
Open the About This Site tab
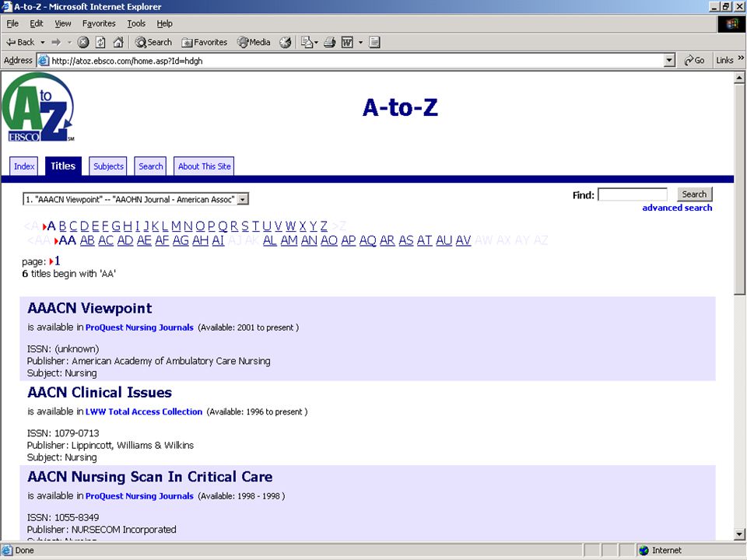click(x=204, y=166)
